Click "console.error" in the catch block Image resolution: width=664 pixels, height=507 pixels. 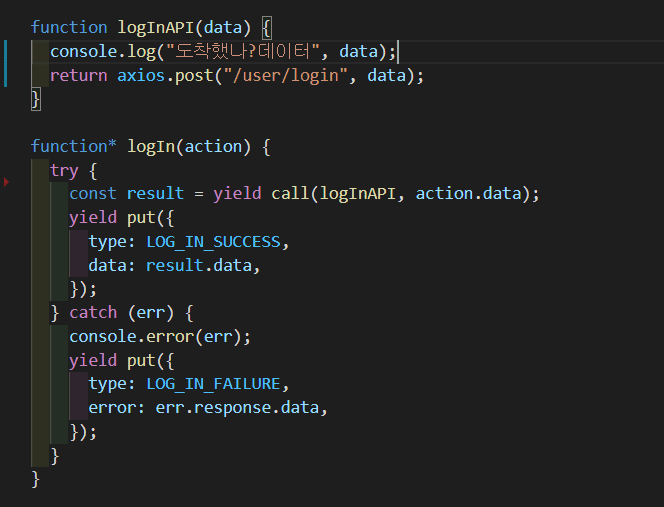pyautogui.click(x=131, y=337)
